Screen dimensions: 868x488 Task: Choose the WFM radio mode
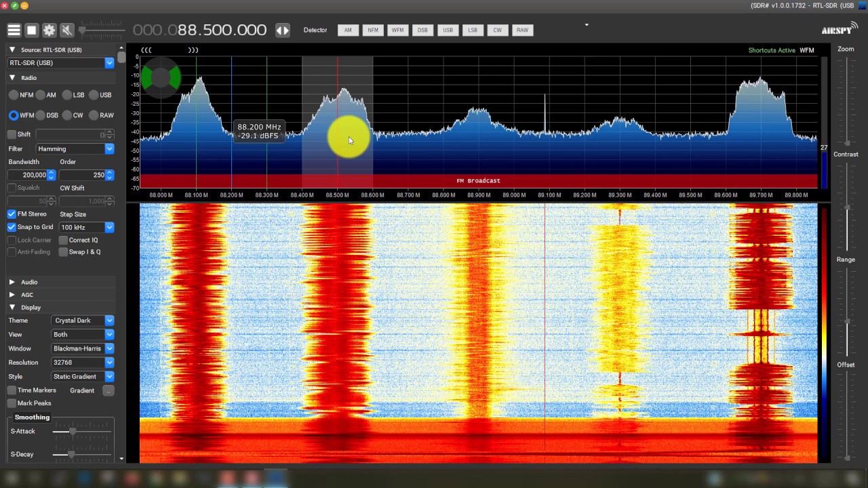coord(14,115)
